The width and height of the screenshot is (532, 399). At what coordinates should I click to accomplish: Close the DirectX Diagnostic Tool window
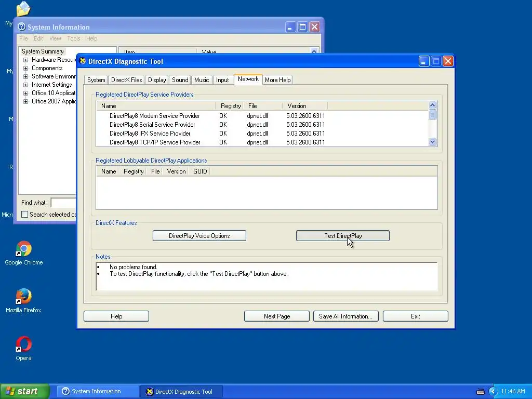tap(448, 61)
